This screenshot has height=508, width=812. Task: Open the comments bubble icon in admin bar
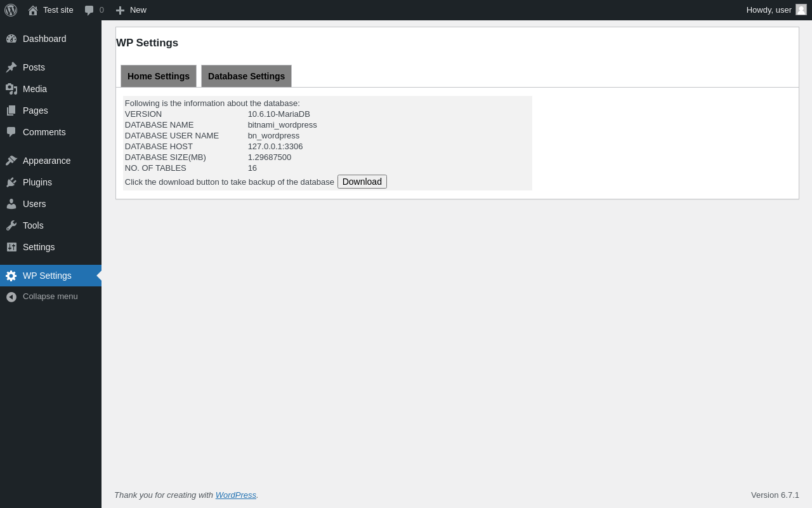[89, 10]
